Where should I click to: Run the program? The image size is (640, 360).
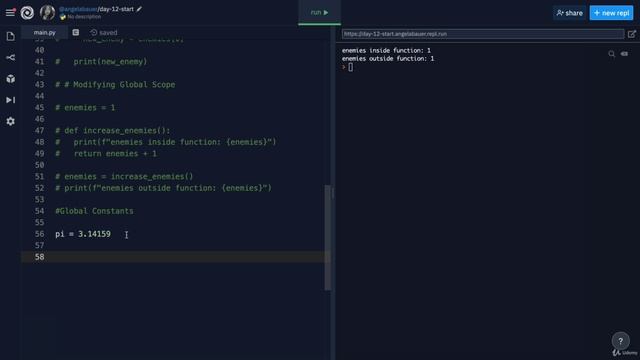[319, 13]
